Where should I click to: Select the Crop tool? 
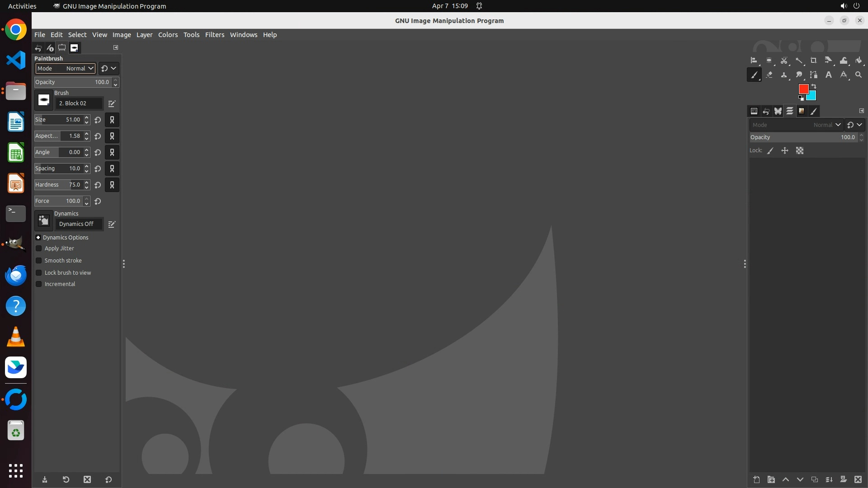pyautogui.click(x=814, y=61)
